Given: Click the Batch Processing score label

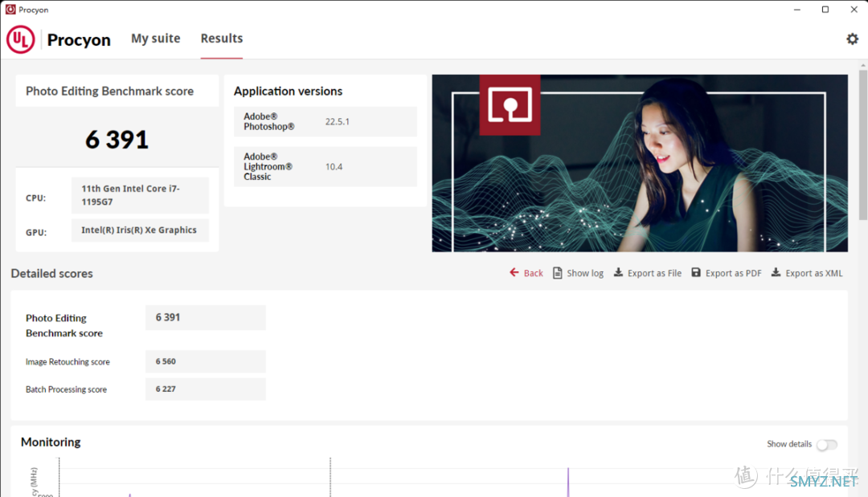Looking at the screenshot, I should pyautogui.click(x=66, y=389).
